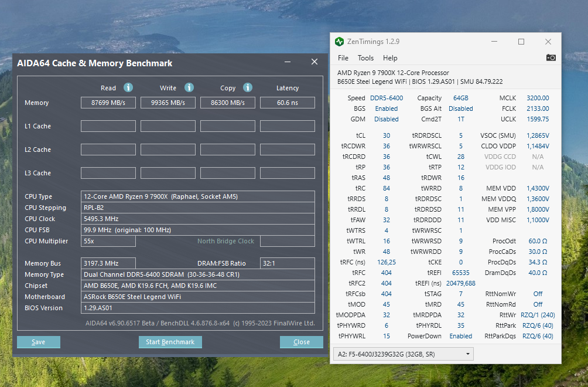
Task: Click the Motherboard field ASRock B650E Steel Legend
Action: pos(197,297)
